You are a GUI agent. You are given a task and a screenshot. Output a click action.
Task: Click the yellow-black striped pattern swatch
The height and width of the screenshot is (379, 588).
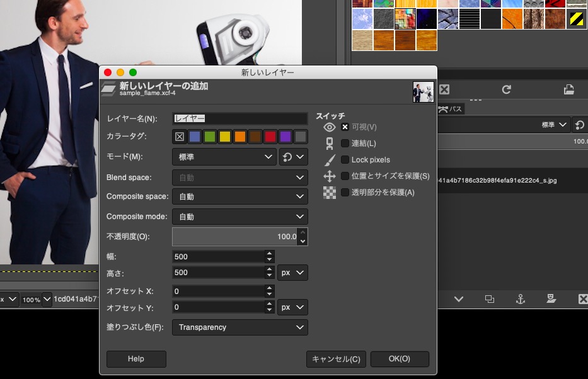pyautogui.click(x=577, y=18)
